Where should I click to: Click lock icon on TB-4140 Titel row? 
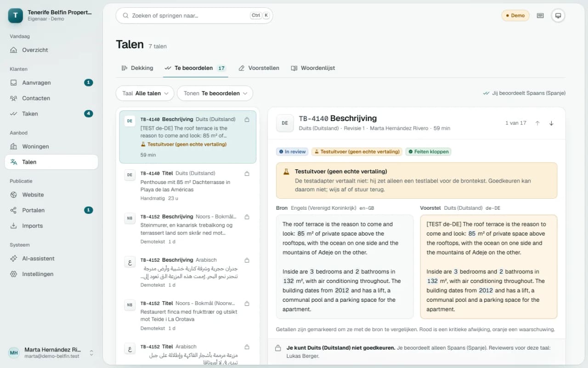click(x=247, y=173)
